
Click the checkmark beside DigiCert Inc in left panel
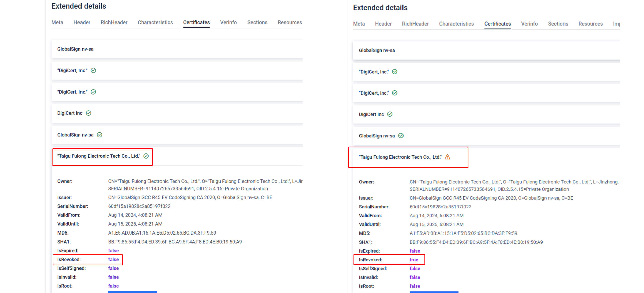click(89, 113)
